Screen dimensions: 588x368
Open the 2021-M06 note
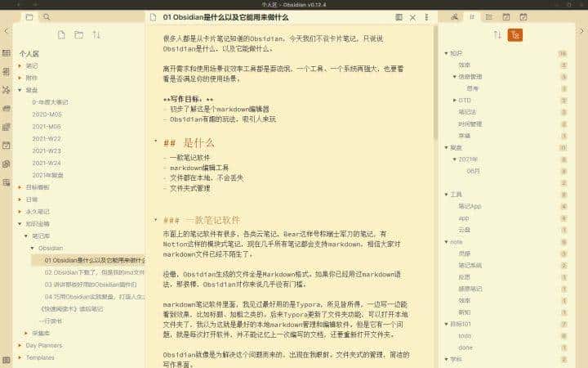[x=47, y=127]
